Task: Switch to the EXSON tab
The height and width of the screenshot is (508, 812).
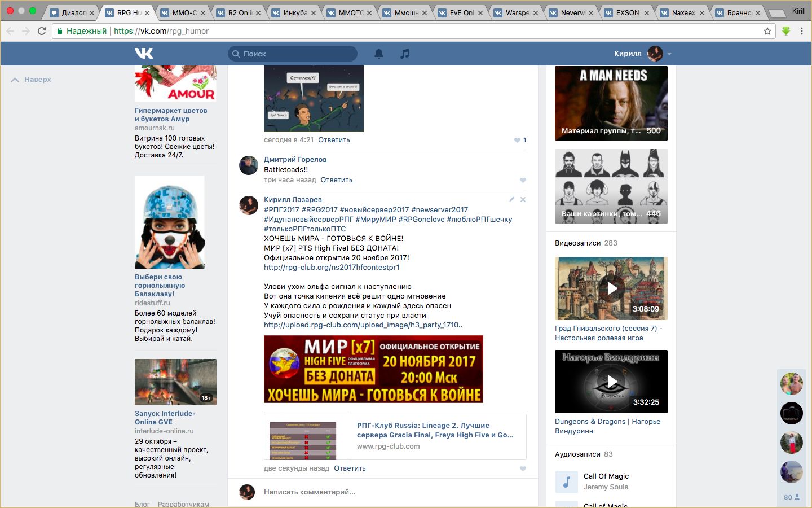Action: [x=628, y=12]
